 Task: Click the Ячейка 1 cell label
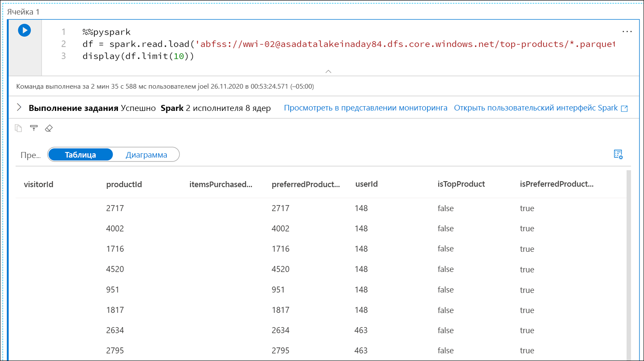click(23, 12)
